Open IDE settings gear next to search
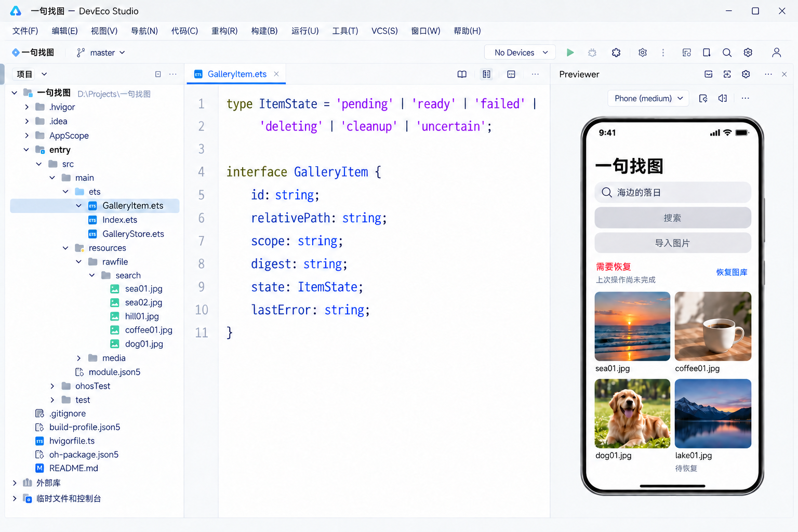This screenshot has height=532, width=798. 748,52
